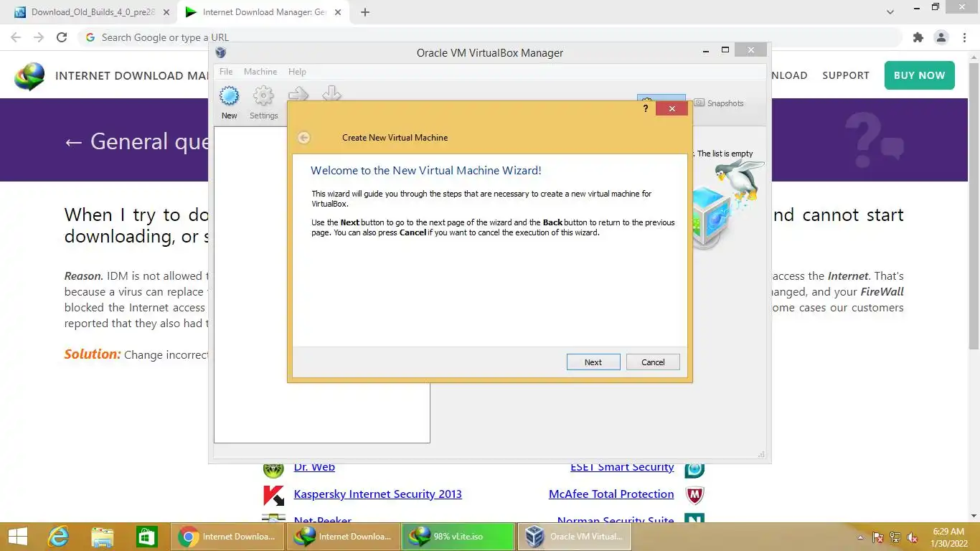Click the Discard down-arrow icon in VirtualBox toolbar
The height and width of the screenshot is (551, 980).
pyautogui.click(x=331, y=93)
